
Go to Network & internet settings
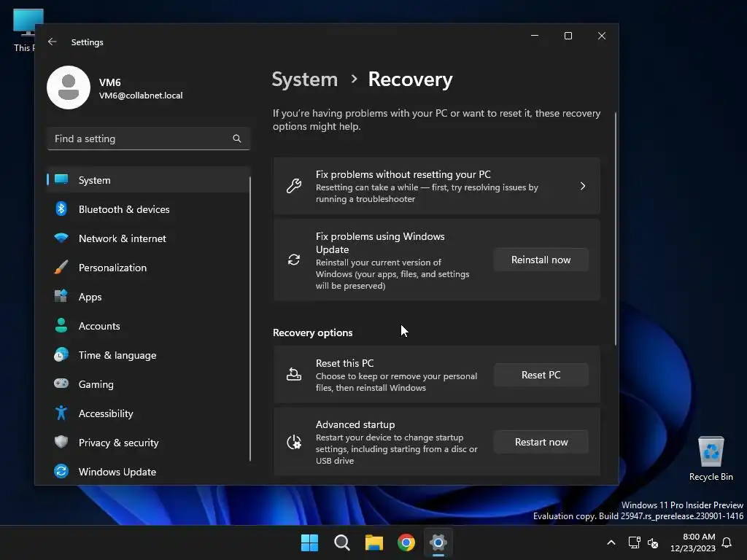click(148, 238)
